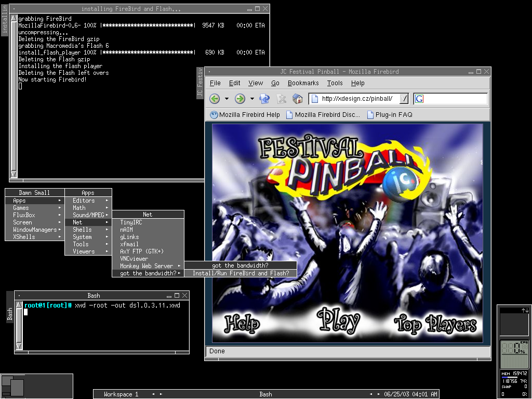Click next window arrow in Fluxbox toolbar

click(x=379, y=394)
